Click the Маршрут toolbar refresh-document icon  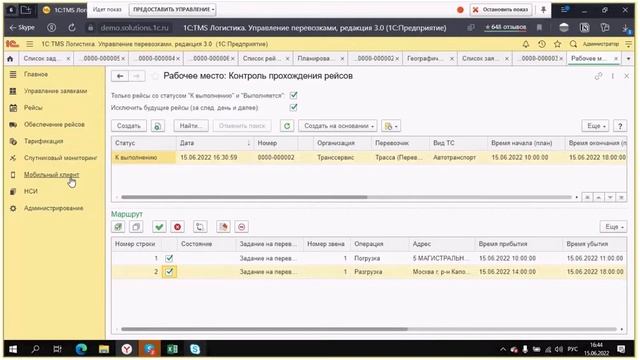pos(200,227)
